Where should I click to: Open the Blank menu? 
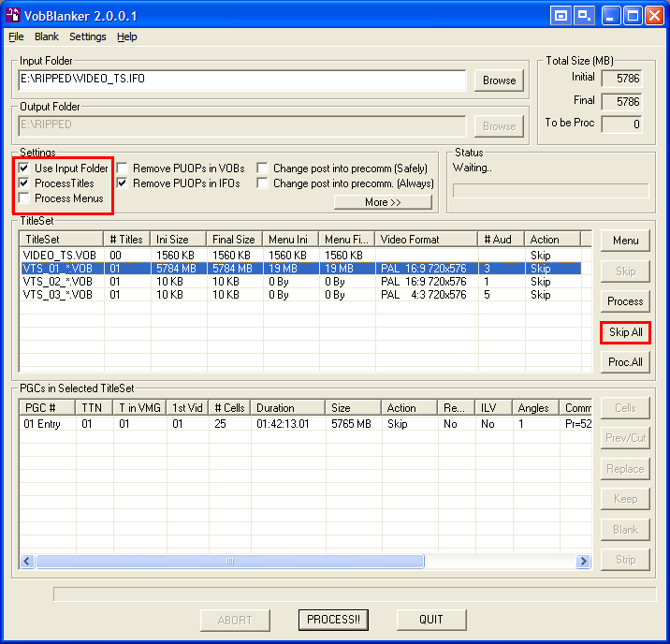click(x=47, y=37)
